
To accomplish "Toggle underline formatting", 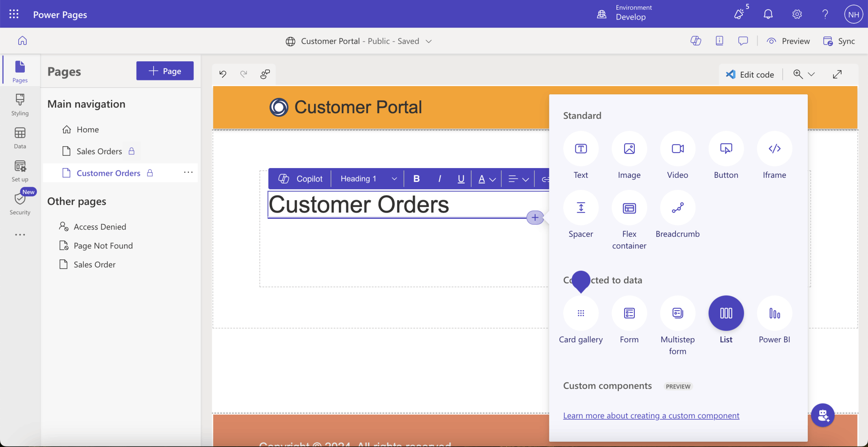I will (x=461, y=179).
